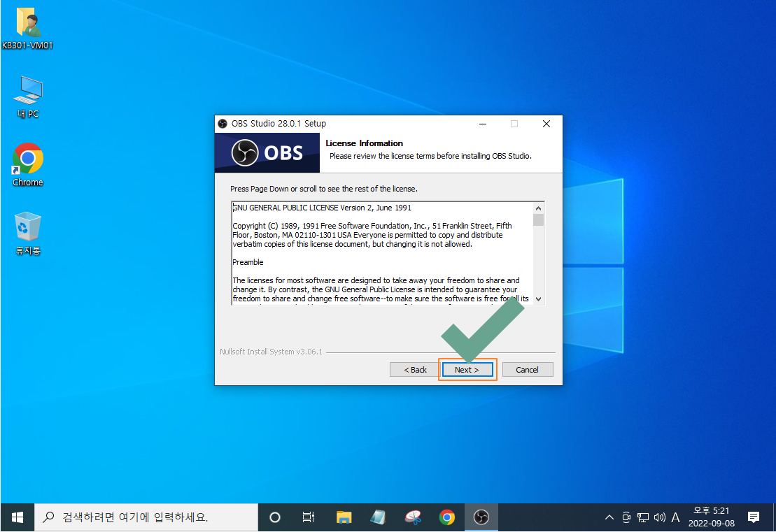776x532 pixels.
Task: Click the OBS logo banner
Action: [267, 153]
